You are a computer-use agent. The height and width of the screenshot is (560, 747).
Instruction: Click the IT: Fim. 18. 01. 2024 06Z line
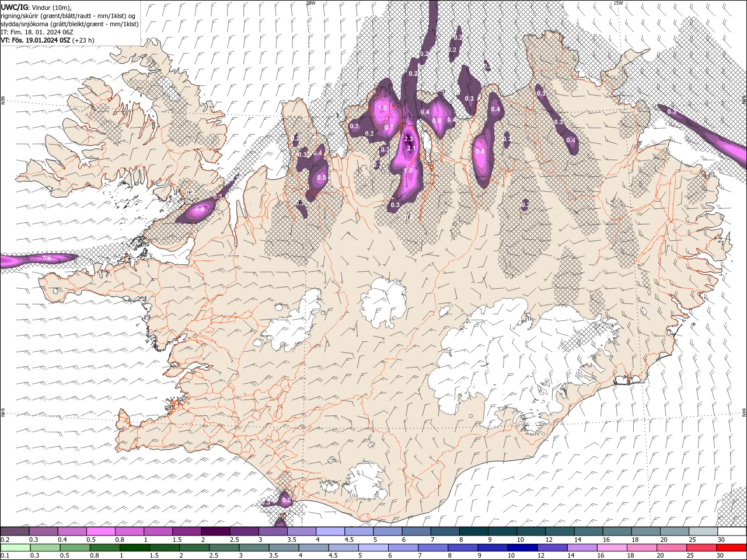pos(37,32)
